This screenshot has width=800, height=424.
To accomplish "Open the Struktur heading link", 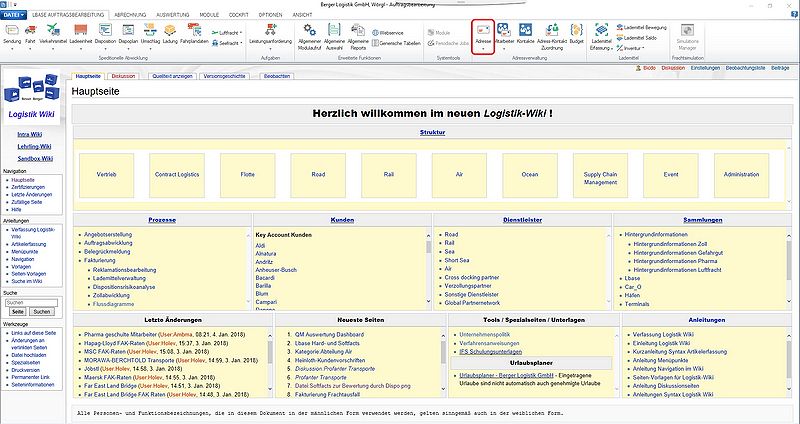I will [x=433, y=133].
